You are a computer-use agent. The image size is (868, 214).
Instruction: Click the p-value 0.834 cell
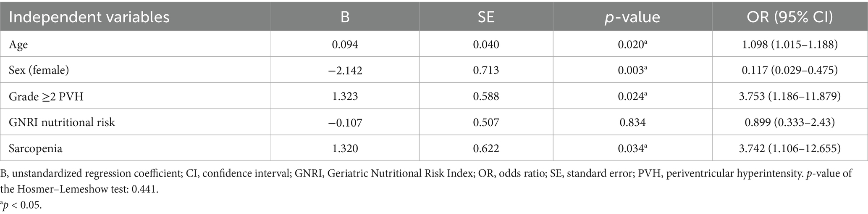tap(632, 122)
